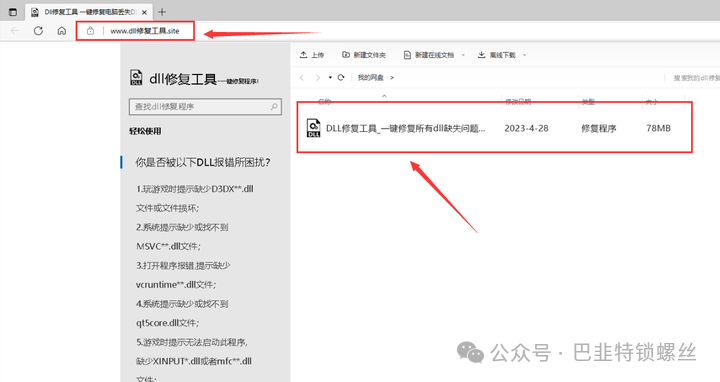Click the text about missing D3DX**.dll
This screenshot has height=382, width=720.
pyautogui.click(x=195, y=189)
